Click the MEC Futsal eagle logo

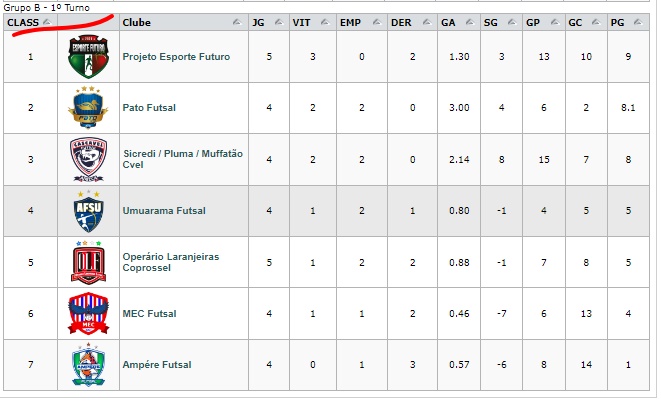pos(89,313)
